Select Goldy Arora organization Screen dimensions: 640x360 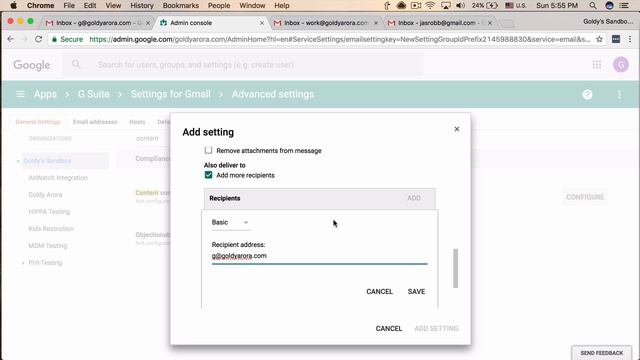(x=45, y=195)
